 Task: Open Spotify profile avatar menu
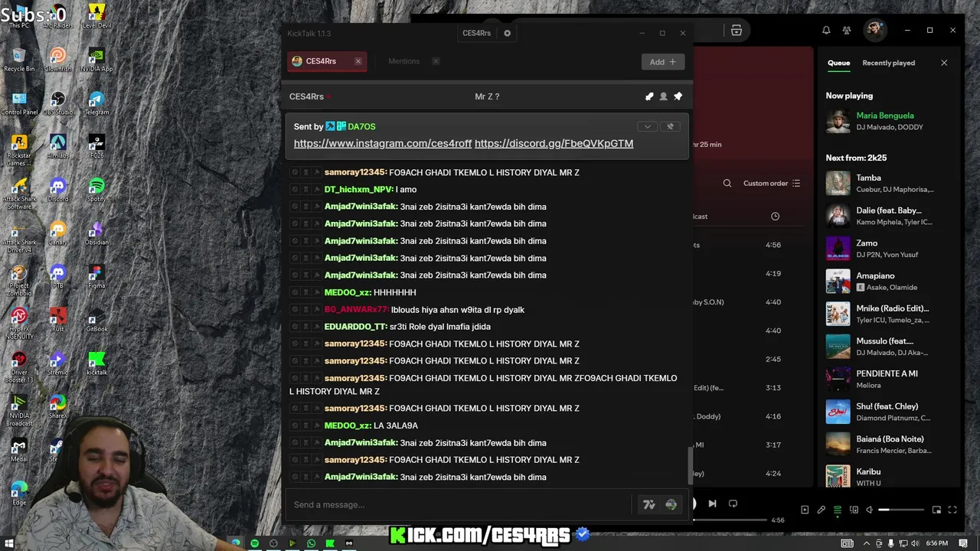[x=874, y=30]
